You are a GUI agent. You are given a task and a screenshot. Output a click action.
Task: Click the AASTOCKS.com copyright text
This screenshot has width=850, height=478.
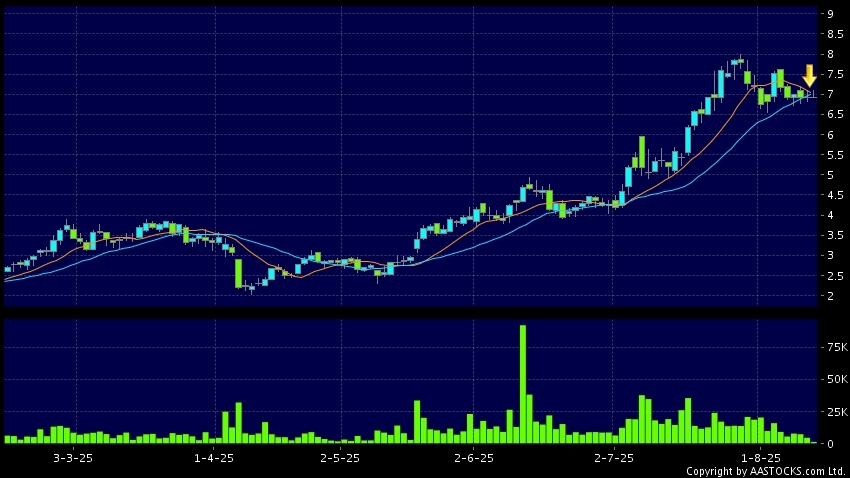(767, 471)
